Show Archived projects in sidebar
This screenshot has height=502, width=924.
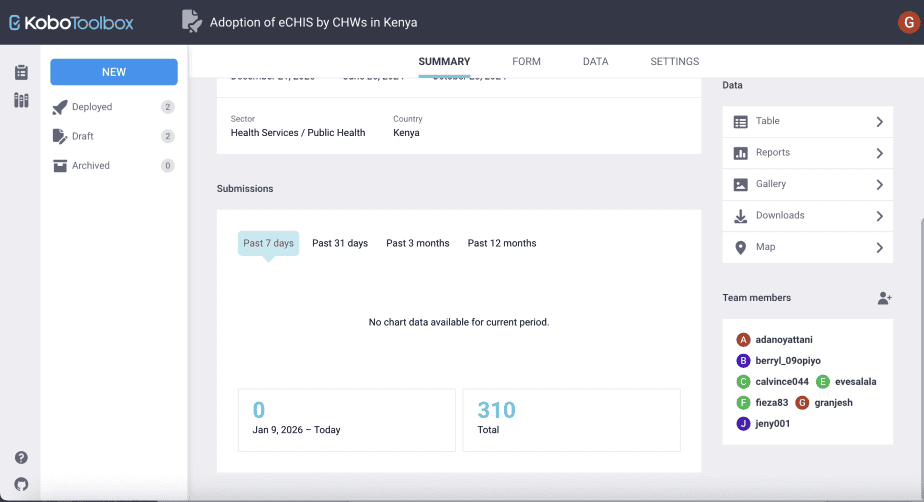(91, 166)
